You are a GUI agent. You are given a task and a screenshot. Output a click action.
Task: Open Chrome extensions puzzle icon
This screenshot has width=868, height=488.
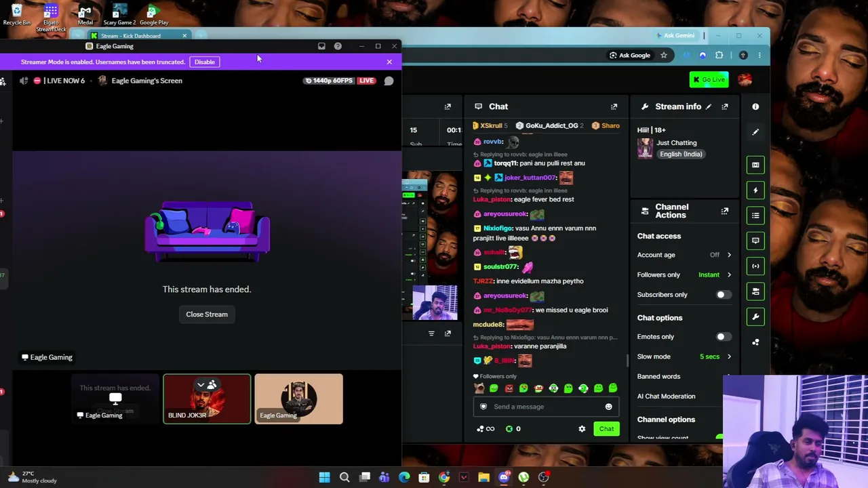(719, 56)
